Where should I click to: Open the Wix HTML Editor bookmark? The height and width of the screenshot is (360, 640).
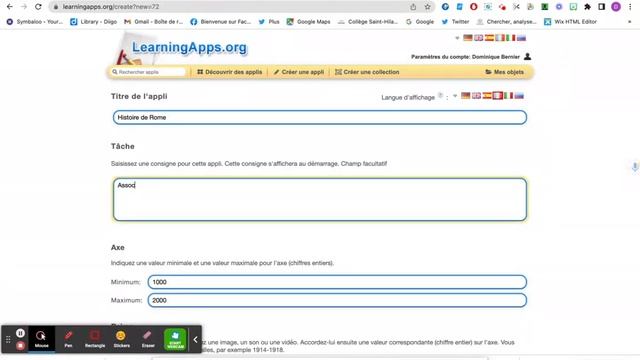coord(570,22)
